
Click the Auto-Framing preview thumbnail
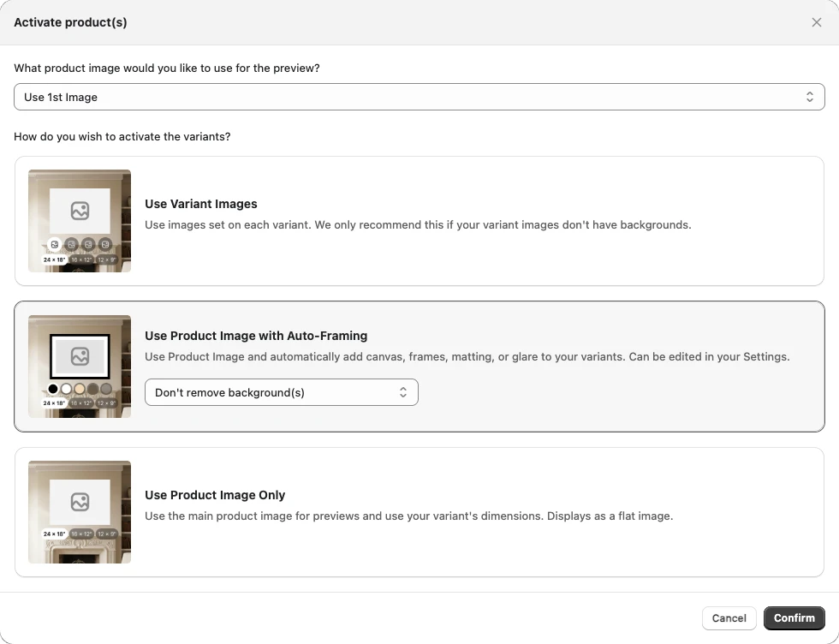coord(80,367)
